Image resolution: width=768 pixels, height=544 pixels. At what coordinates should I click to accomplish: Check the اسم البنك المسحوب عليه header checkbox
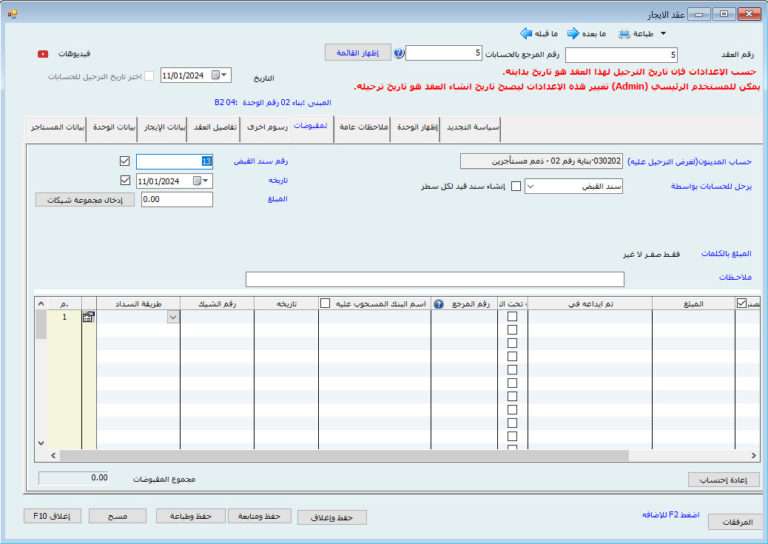click(x=326, y=303)
